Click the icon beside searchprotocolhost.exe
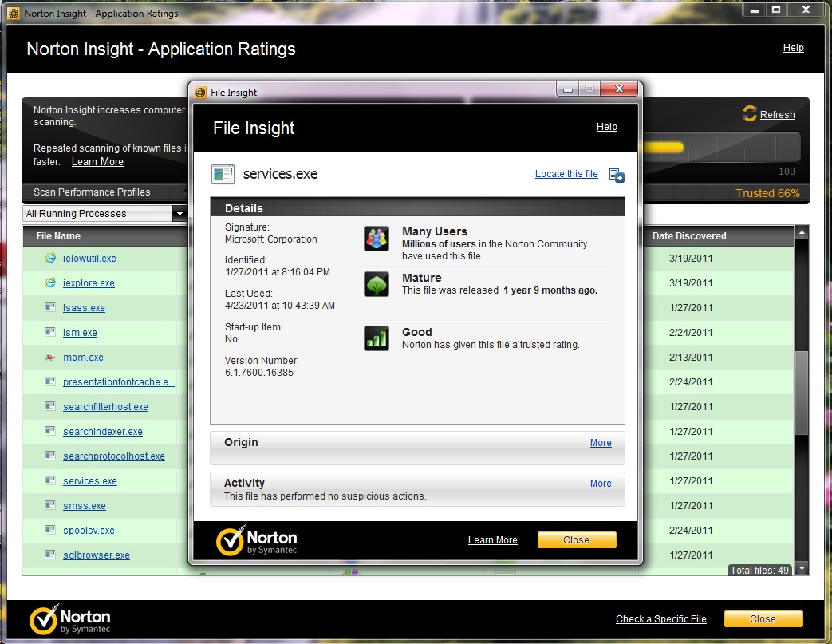The height and width of the screenshot is (644, 832). 50,456
